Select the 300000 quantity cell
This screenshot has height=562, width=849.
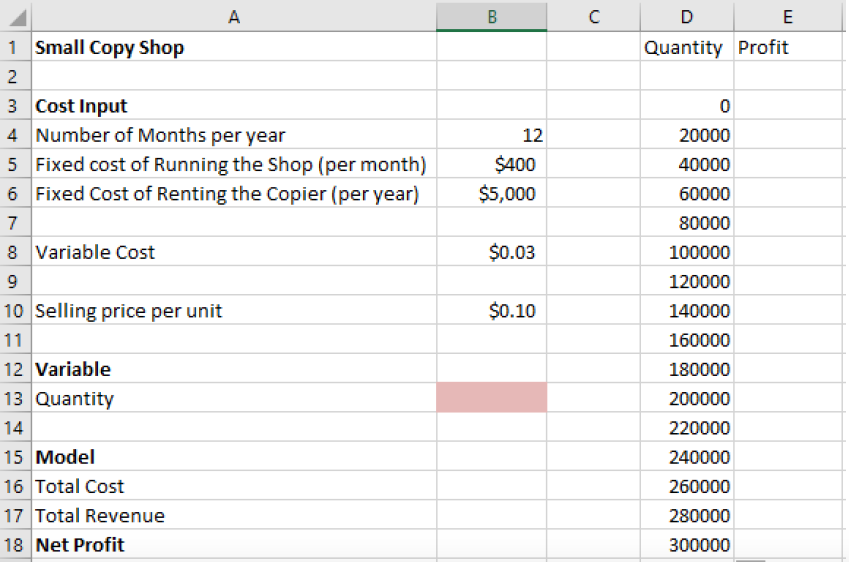coord(684,545)
